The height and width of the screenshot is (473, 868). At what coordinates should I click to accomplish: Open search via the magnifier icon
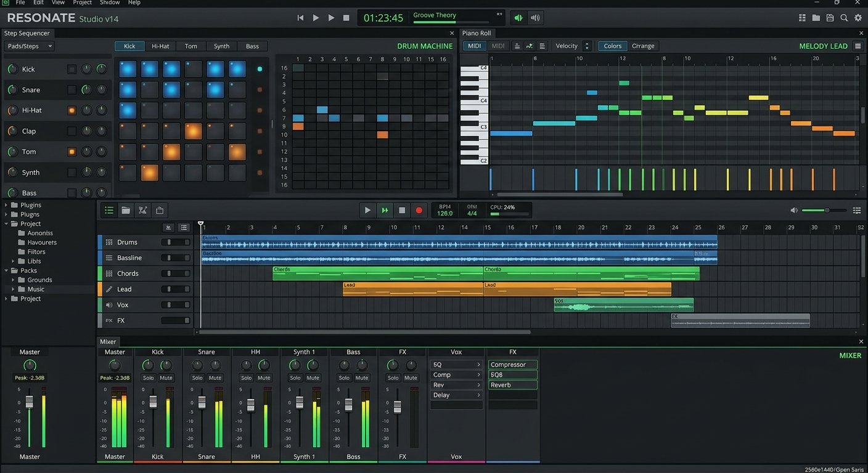pos(844,18)
